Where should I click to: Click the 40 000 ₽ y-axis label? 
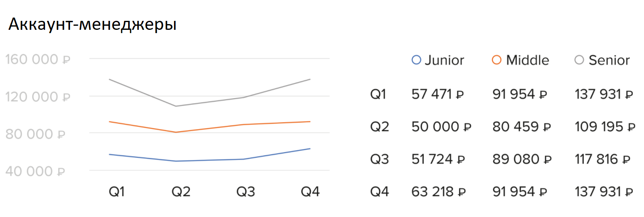point(35,171)
